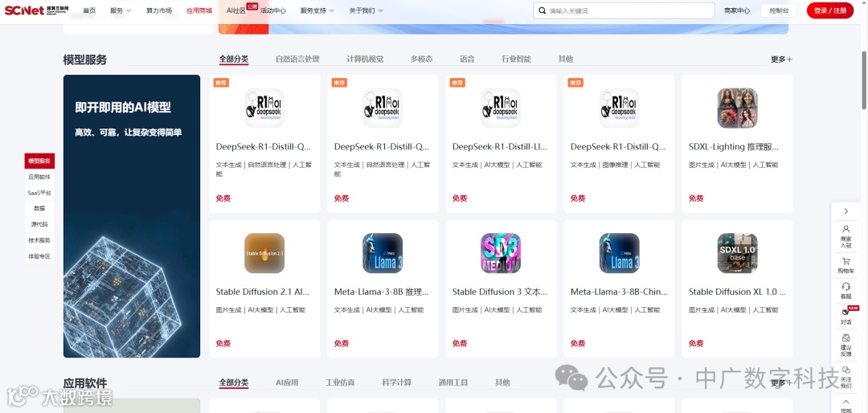The height and width of the screenshot is (413, 868).
Task: Switch to 科学计算 software tab
Action: pos(396,382)
